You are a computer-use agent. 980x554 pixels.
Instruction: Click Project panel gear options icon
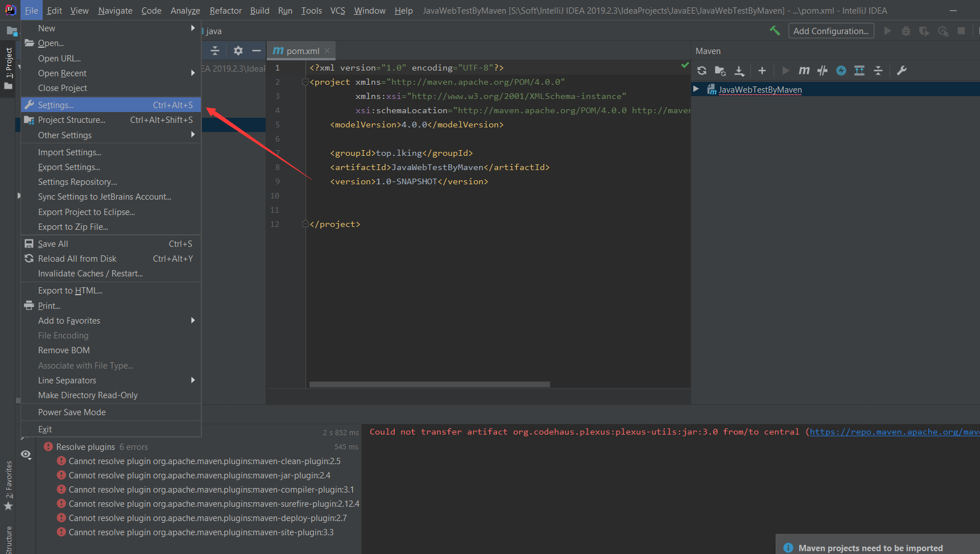pos(238,51)
